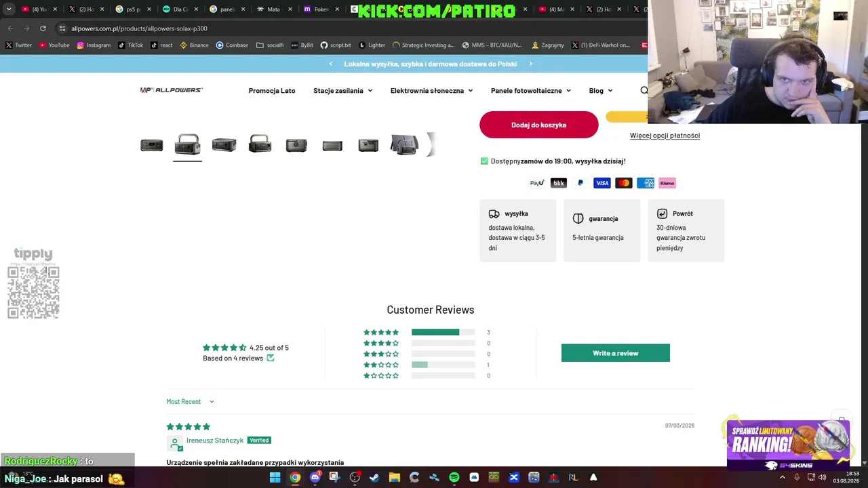
Task: Launch Steam from the taskbar
Action: pyautogui.click(x=374, y=477)
